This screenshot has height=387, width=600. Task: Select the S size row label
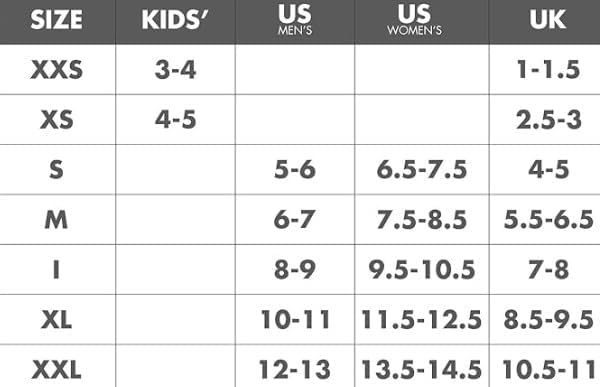coord(56,170)
